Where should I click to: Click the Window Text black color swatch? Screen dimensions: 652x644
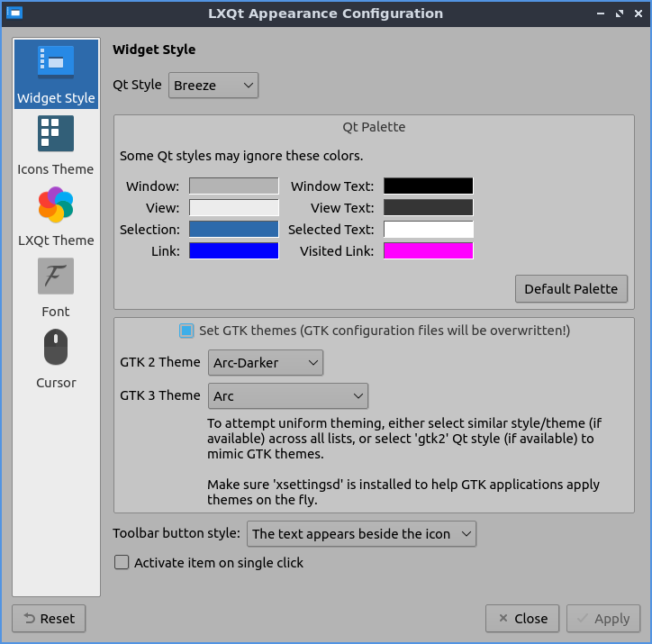(428, 186)
